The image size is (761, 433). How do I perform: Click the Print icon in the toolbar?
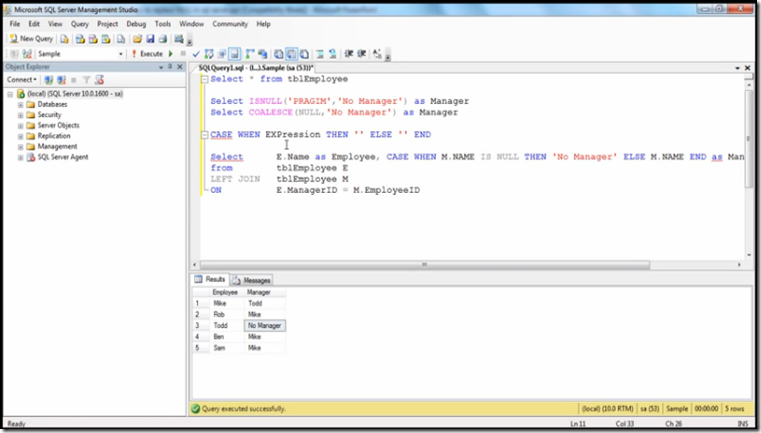pos(163,39)
